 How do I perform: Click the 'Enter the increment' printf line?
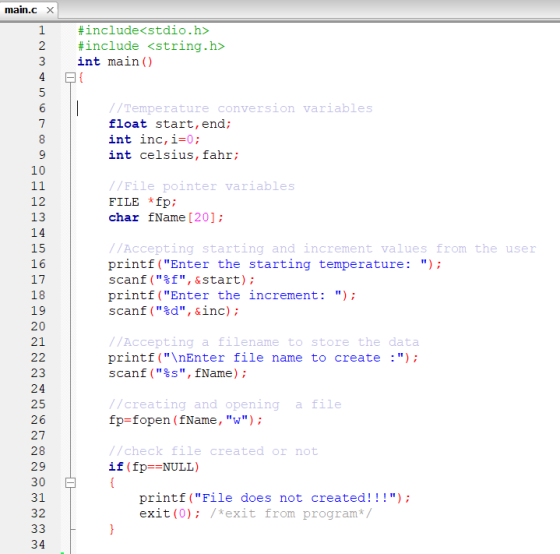point(232,295)
